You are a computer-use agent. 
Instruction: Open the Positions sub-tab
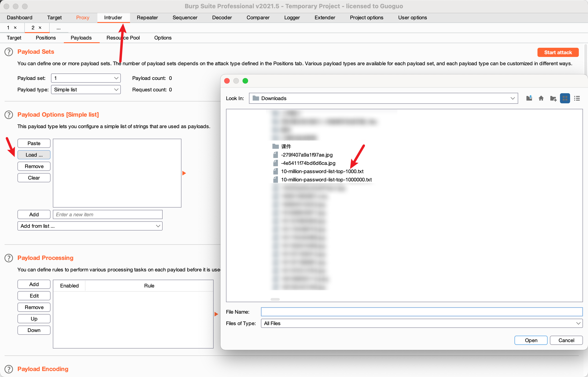45,38
